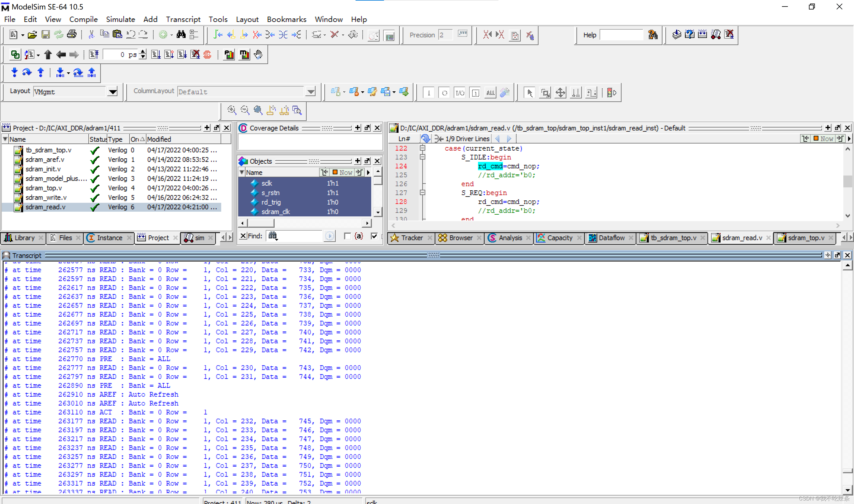Toggle the Internal signals filter button
The height and width of the screenshot is (504, 854).
pyautogui.click(x=476, y=92)
